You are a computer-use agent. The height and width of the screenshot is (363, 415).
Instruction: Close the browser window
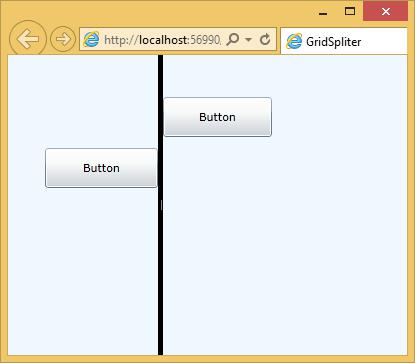click(x=386, y=12)
